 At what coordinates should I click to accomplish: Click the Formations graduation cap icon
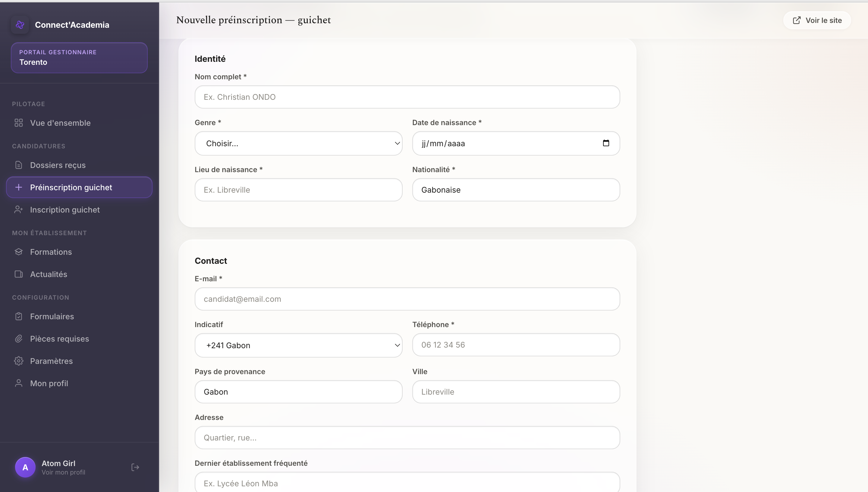pos(19,252)
